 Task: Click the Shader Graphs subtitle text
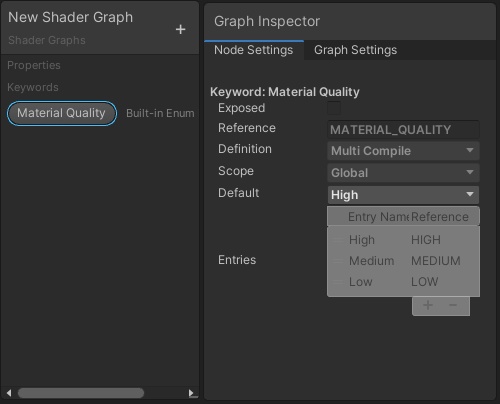pos(47,40)
